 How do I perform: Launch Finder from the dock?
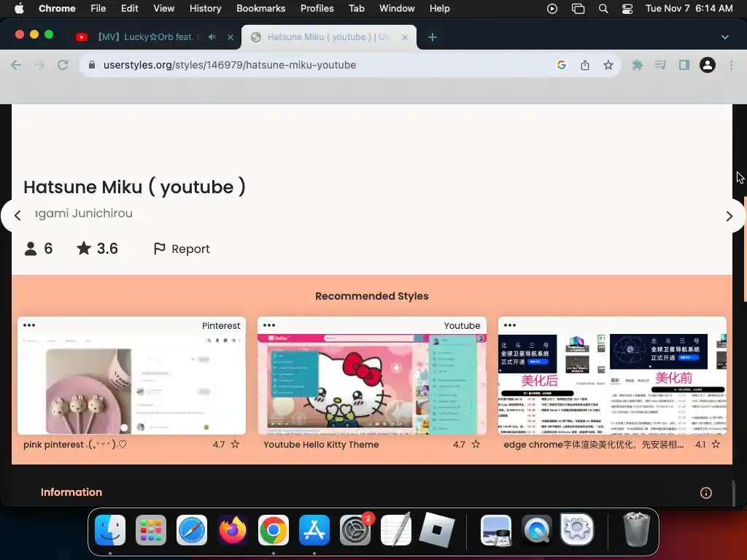point(110,530)
